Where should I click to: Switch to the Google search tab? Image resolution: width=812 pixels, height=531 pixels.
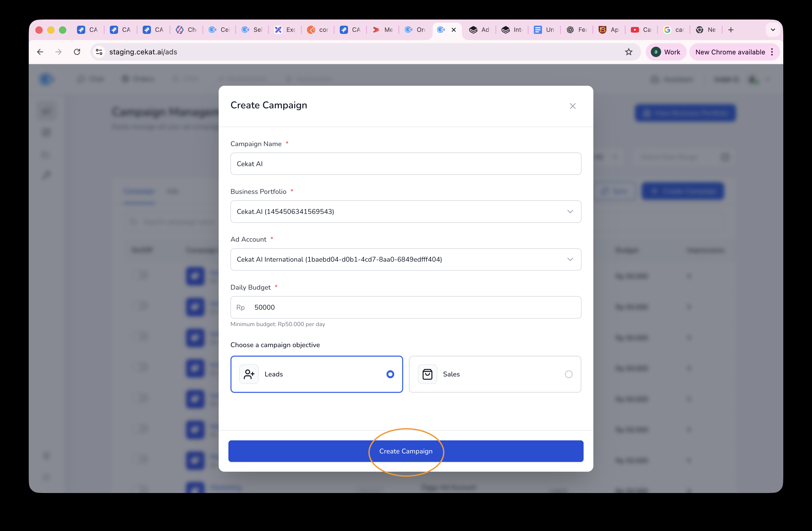(x=673, y=30)
